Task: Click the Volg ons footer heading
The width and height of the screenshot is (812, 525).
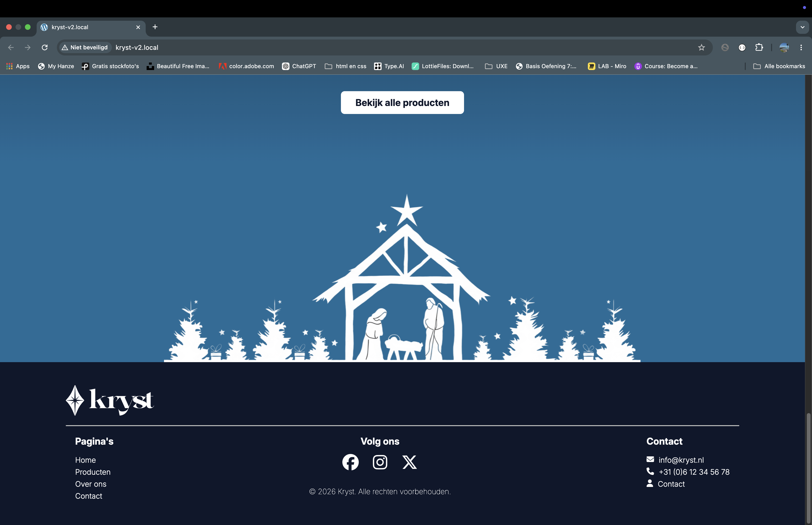Action: (x=380, y=441)
